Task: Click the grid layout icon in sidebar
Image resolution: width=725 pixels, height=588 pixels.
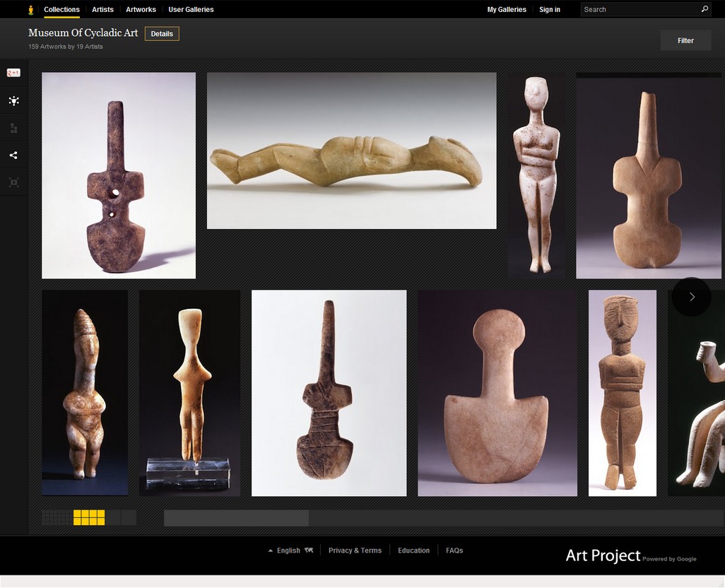Action: (14, 128)
